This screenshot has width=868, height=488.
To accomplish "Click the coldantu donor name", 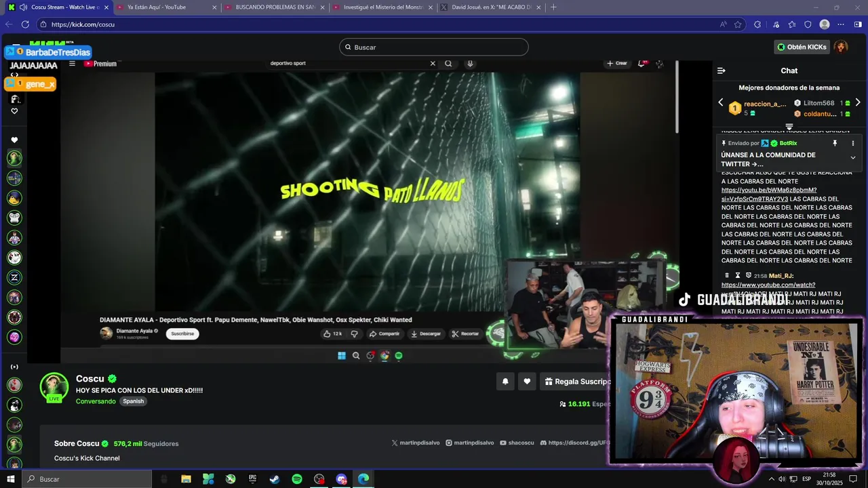I will (x=820, y=114).
